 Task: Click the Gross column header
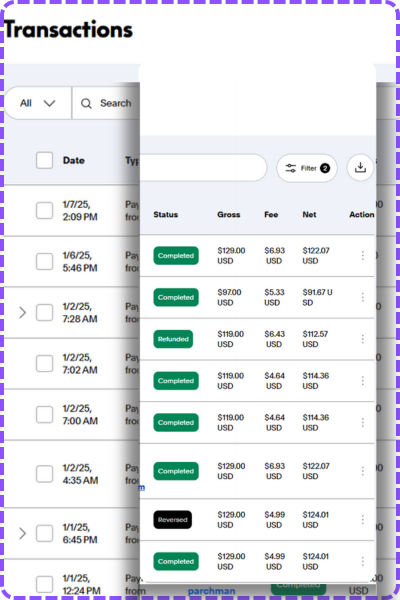coord(229,215)
